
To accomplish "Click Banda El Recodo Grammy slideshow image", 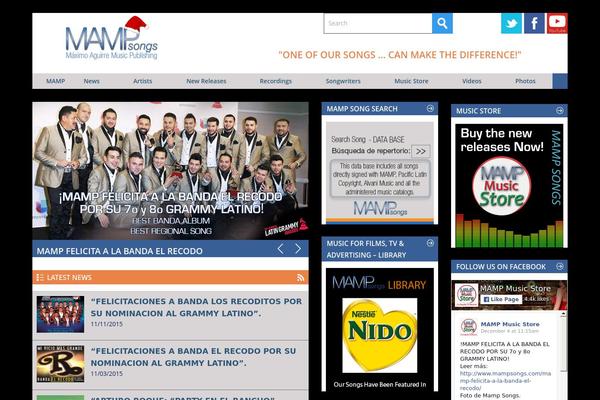I will [170, 171].
